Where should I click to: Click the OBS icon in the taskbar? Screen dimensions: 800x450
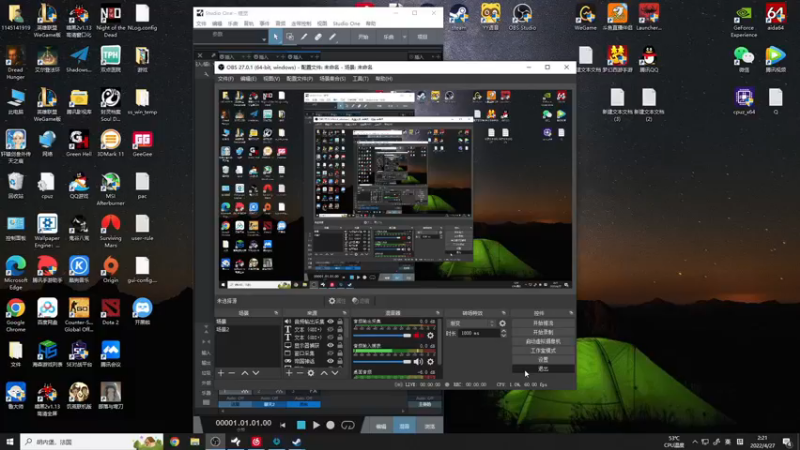(x=215, y=441)
